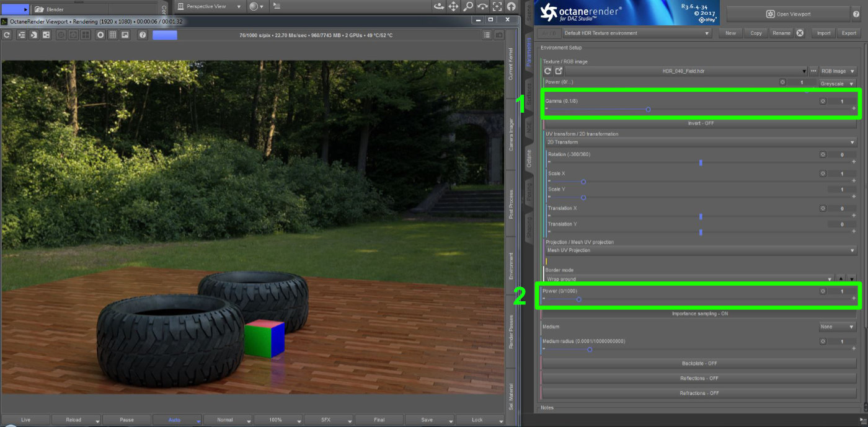This screenshot has height=427, width=868.
Task: Switch to the Render Passes vertical tab
Action: (511, 332)
